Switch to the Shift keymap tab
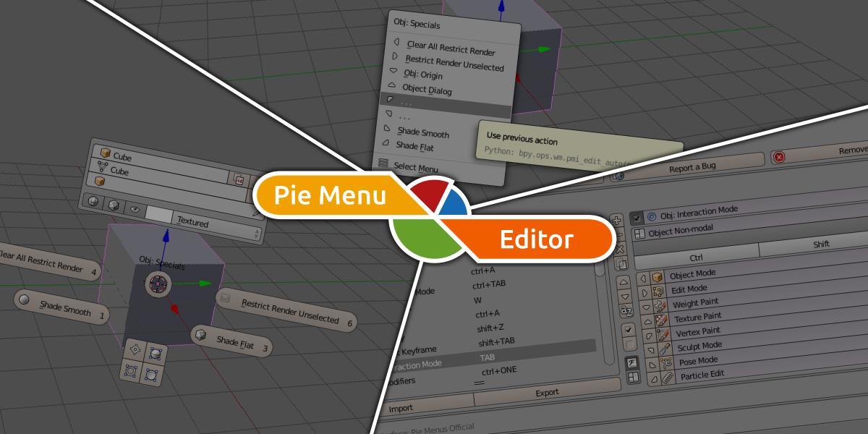Image resolution: width=868 pixels, height=434 pixels. 820,244
